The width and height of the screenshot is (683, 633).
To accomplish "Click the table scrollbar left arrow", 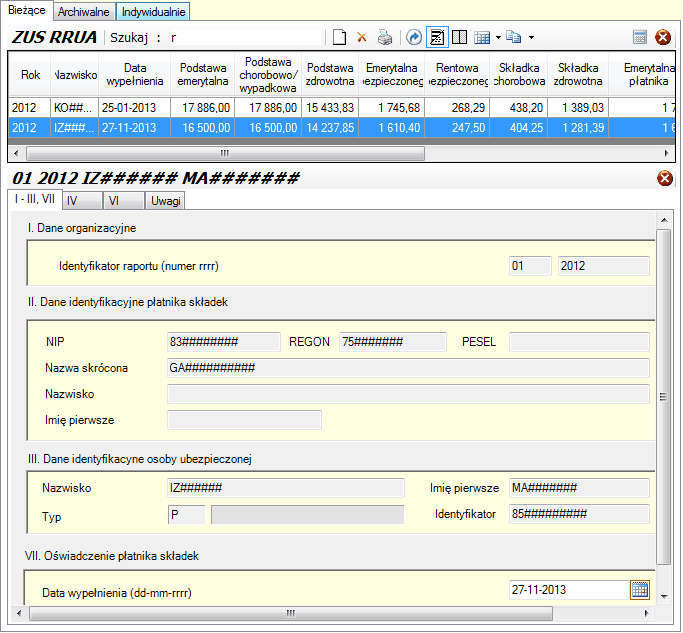I will click(x=17, y=153).
